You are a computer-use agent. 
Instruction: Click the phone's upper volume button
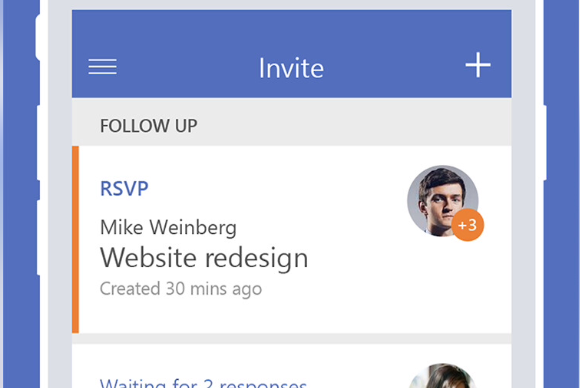38,143
